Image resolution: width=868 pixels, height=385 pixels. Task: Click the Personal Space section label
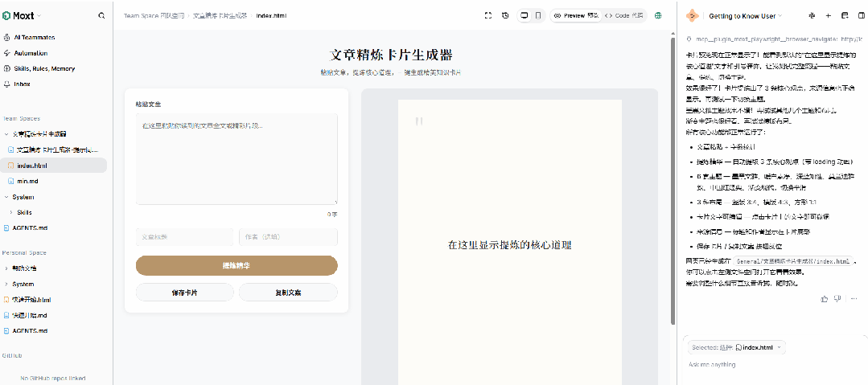tap(24, 253)
